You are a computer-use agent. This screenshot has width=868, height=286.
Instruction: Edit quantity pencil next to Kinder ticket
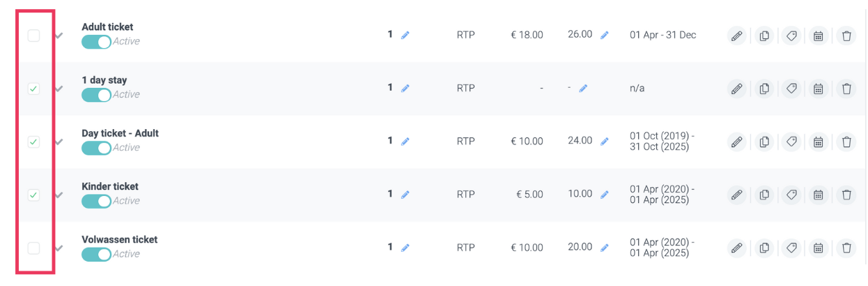pyautogui.click(x=405, y=195)
